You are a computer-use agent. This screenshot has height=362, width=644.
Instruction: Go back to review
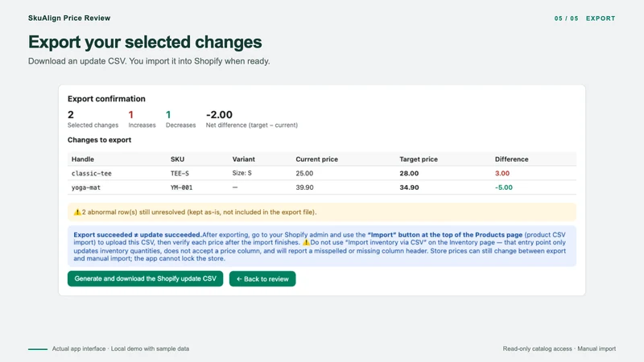click(x=262, y=278)
